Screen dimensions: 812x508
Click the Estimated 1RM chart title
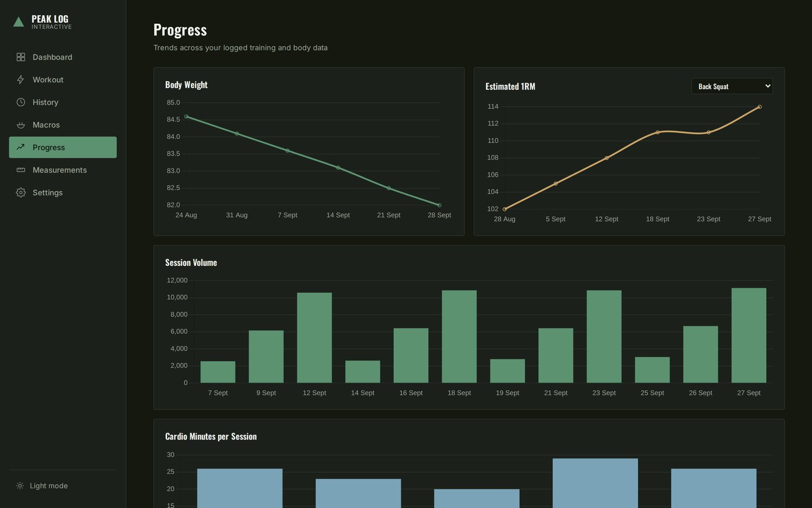pos(510,87)
